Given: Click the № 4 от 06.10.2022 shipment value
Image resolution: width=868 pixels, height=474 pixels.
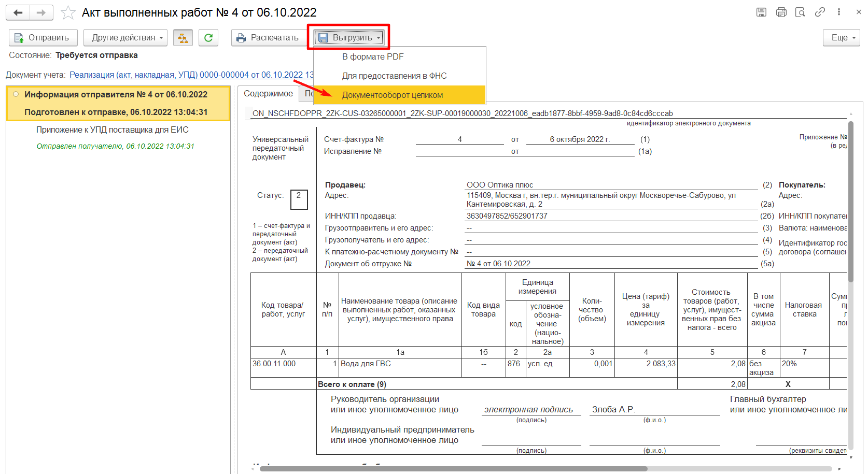Looking at the screenshot, I should pyautogui.click(x=498, y=264).
